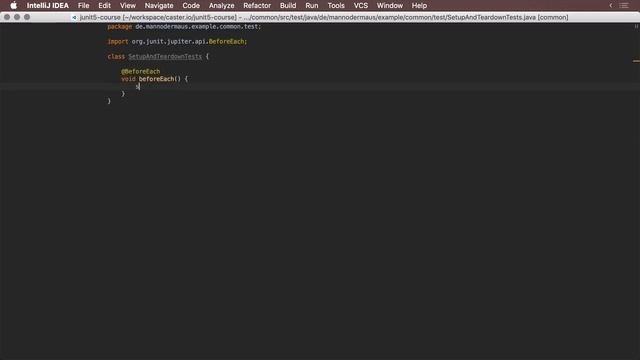This screenshot has width=640, height=360.
Task: Open the Navigate menu
Action: [x=159, y=5]
